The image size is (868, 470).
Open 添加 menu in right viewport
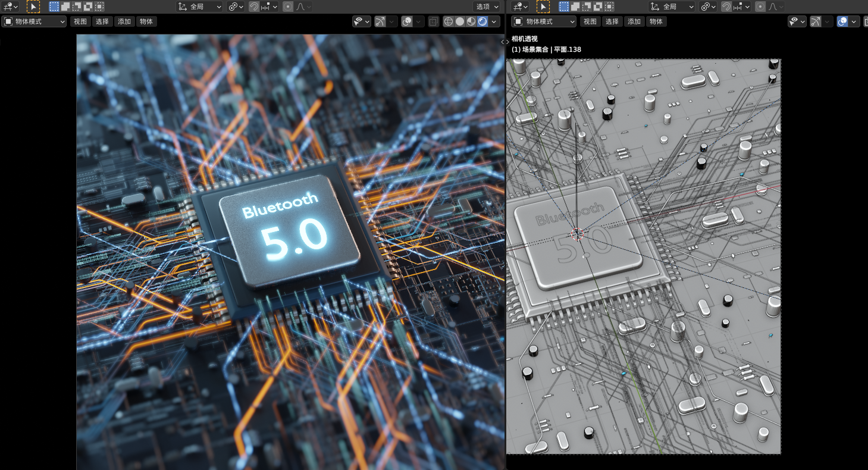tap(634, 21)
